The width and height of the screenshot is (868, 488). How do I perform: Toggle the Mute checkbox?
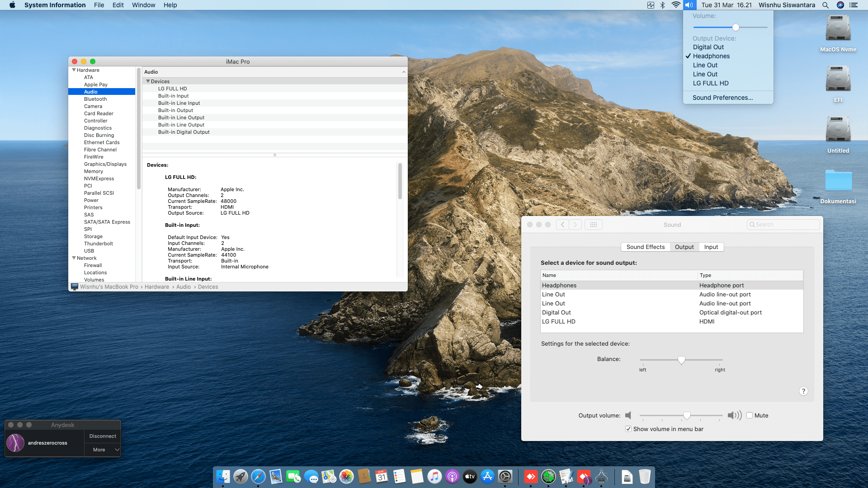(750, 415)
